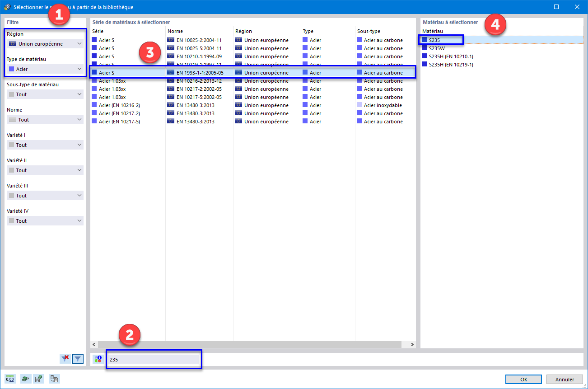Sort by the Type column header
588x389 pixels.
tap(328, 31)
